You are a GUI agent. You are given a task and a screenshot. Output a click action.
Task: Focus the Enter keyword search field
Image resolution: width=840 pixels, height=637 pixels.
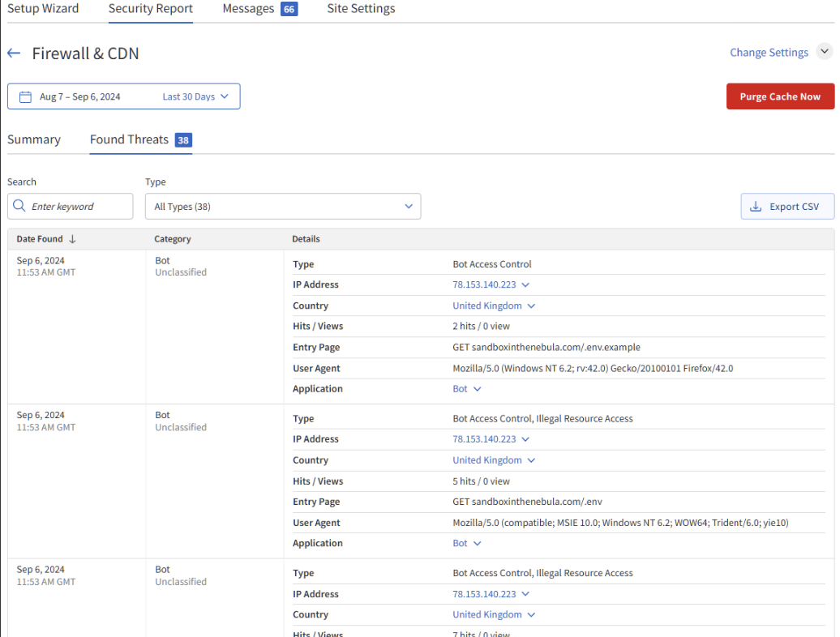[71, 206]
